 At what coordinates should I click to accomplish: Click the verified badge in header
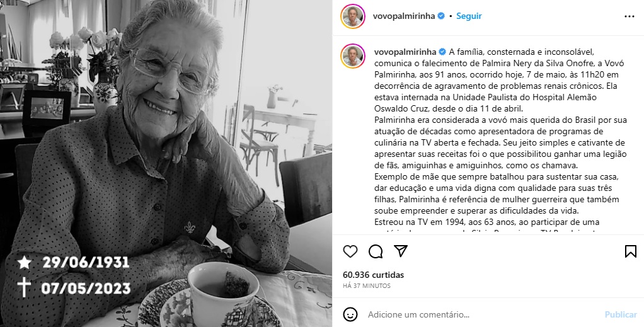click(x=441, y=16)
